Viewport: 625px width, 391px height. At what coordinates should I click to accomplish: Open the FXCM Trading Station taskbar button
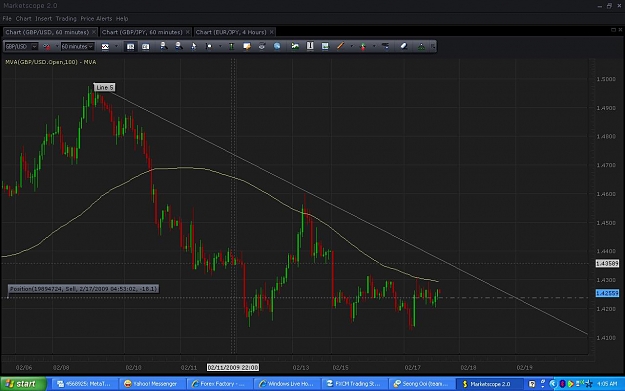pyautogui.click(x=354, y=384)
